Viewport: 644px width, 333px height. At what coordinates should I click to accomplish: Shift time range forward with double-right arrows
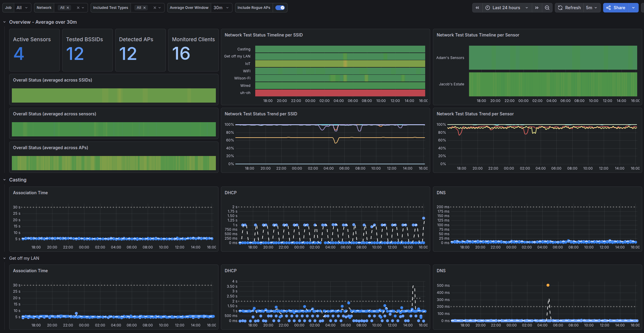pos(537,8)
